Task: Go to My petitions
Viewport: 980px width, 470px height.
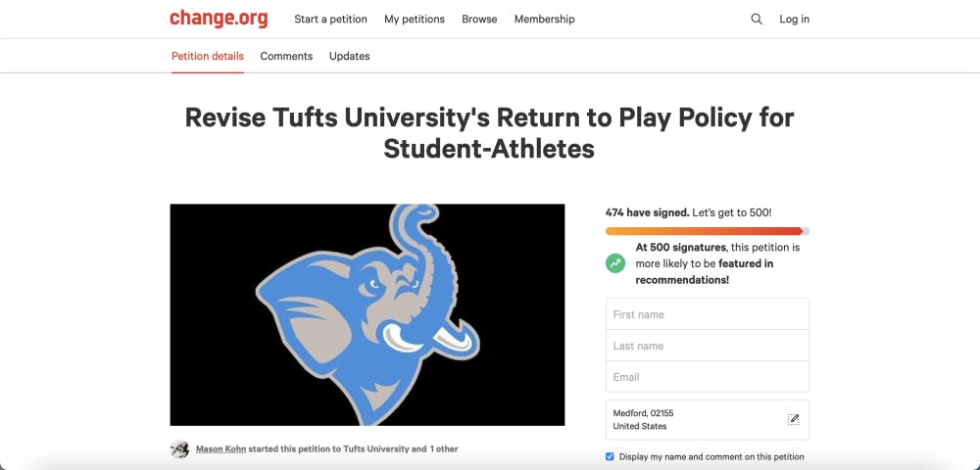Action: [x=415, y=19]
